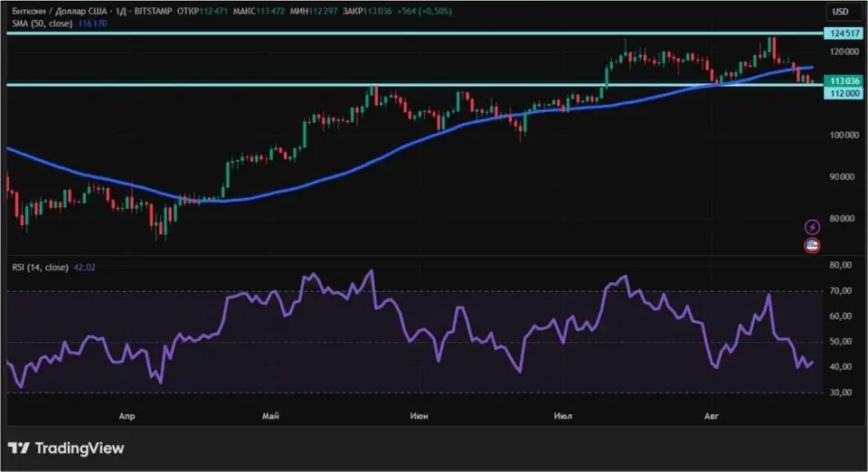Click the blue SMA value 116170
Screen dimensions: 868x472
94,23
